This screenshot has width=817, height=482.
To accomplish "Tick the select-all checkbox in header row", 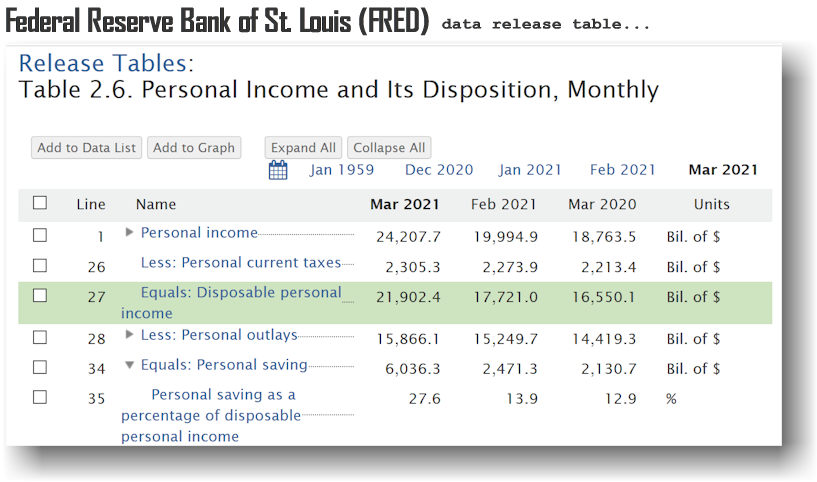I will pyautogui.click(x=40, y=203).
